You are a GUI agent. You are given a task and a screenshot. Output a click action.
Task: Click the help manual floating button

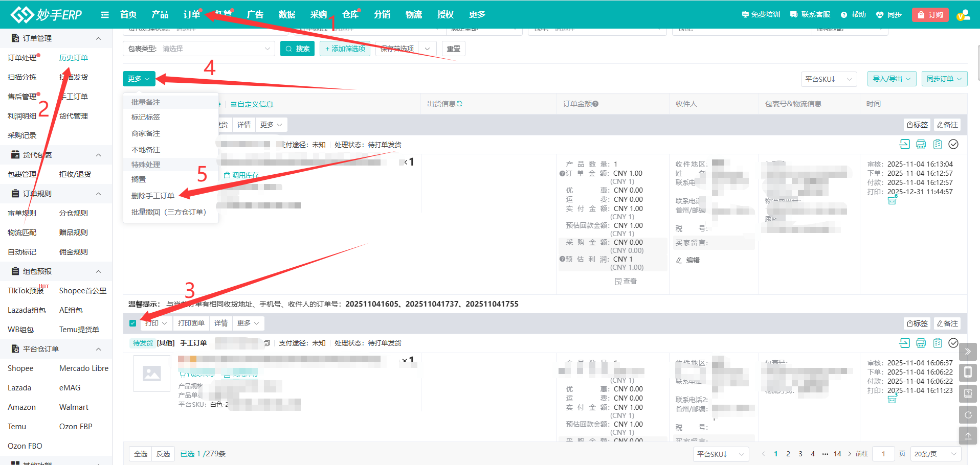[968, 393]
